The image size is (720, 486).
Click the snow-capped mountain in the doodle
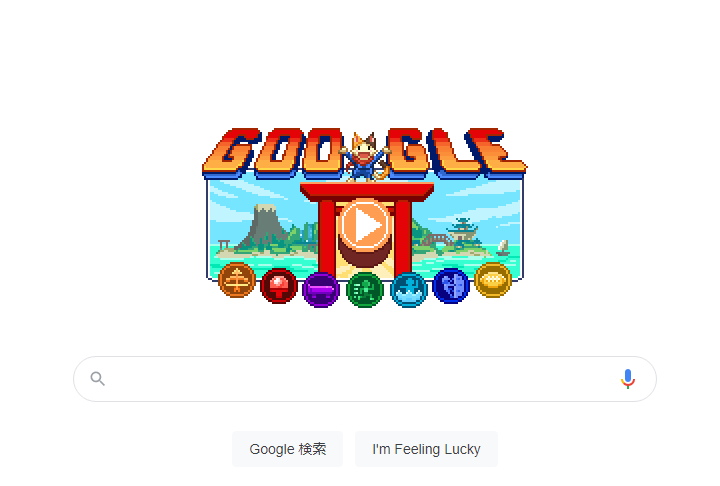pos(264,226)
